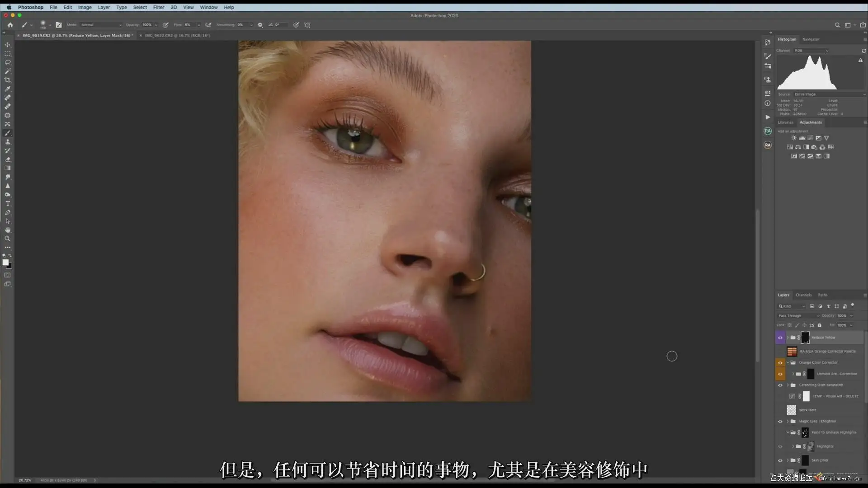The height and width of the screenshot is (488, 868).
Task: Switch to IMG_9622.CR2 document tab
Action: 177,35
